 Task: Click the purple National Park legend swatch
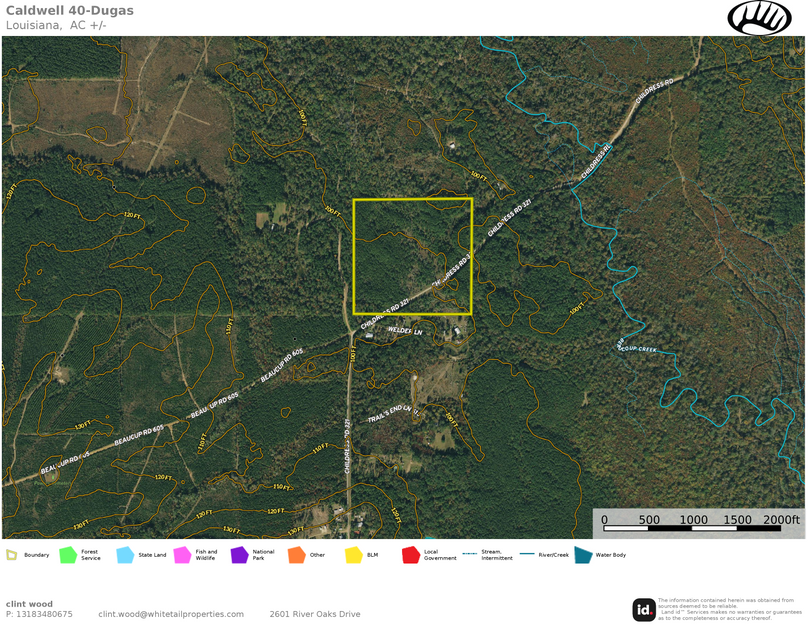[239, 554]
